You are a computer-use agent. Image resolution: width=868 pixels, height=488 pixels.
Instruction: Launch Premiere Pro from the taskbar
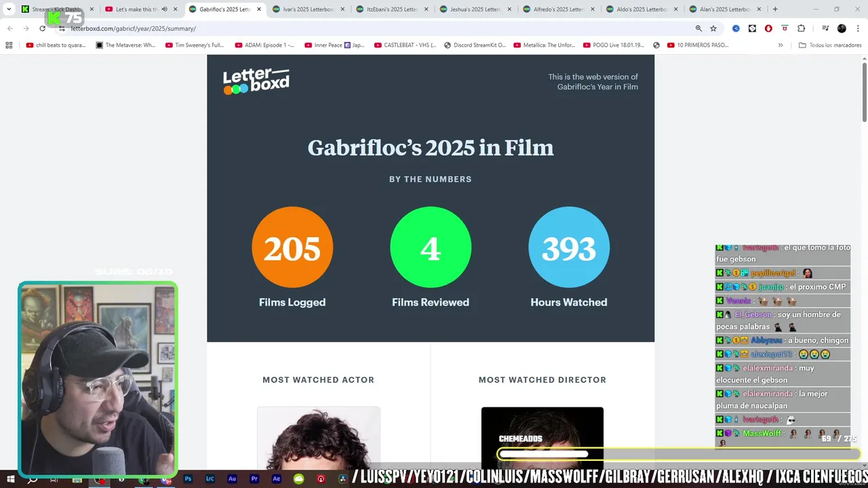(254, 479)
